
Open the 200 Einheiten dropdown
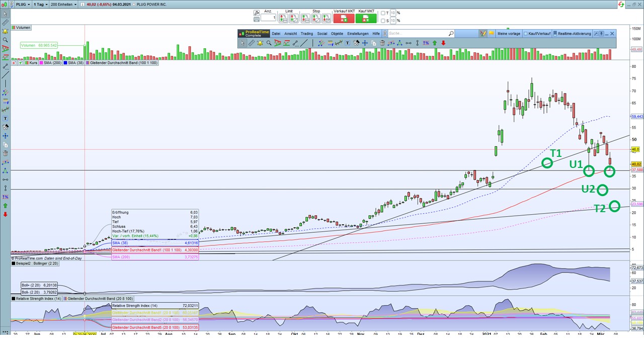click(64, 4)
